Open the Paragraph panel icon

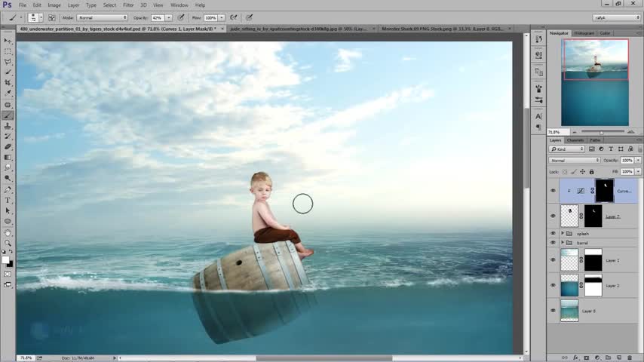point(538,127)
